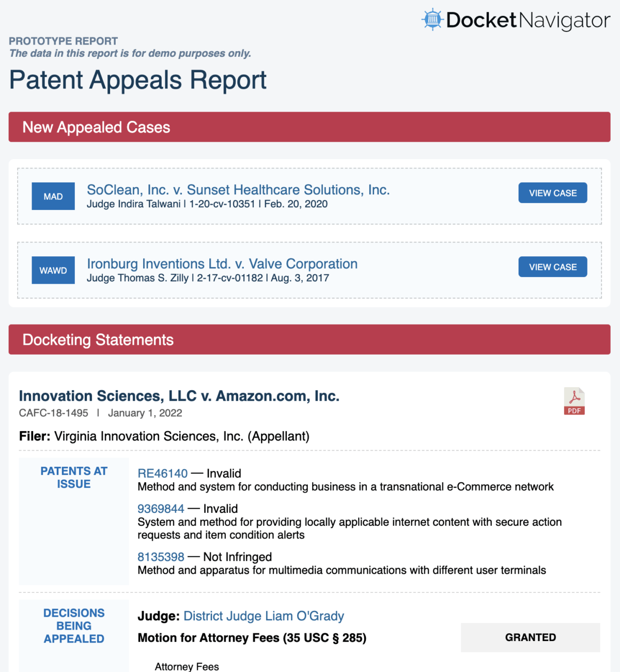Click the Docketing Statements section header
Screen dimensions: 620x672
98,340
